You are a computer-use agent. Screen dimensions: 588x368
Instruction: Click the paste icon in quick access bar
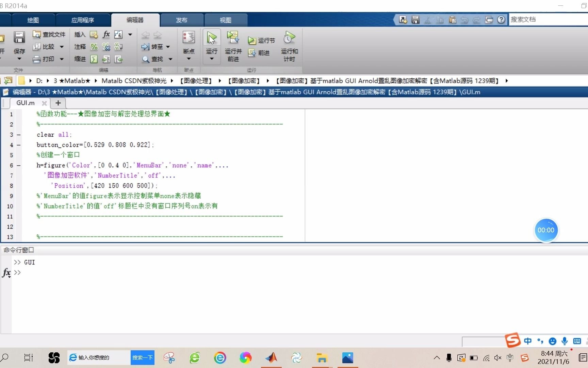pos(452,20)
